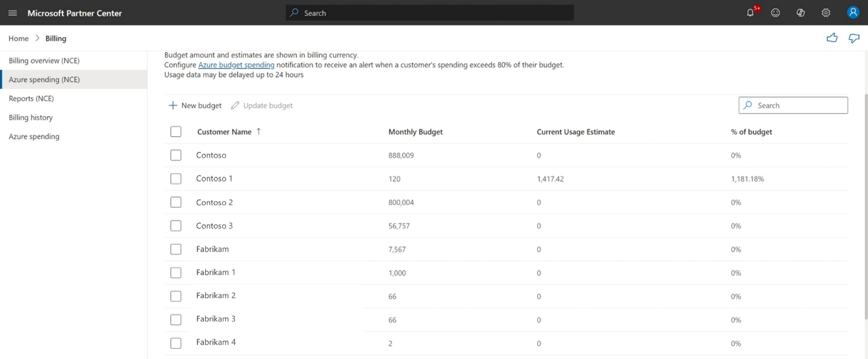The image size is (868, 359).
Task: Click the thumbs up icon
Action: point(832,38)
